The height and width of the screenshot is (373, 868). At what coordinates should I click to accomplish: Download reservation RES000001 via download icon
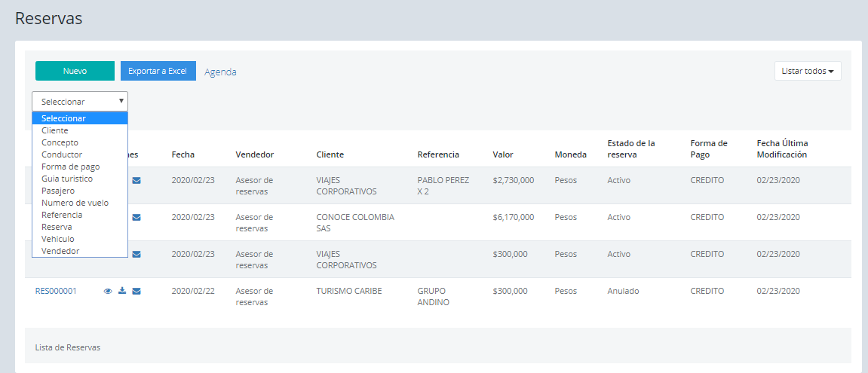122,291
